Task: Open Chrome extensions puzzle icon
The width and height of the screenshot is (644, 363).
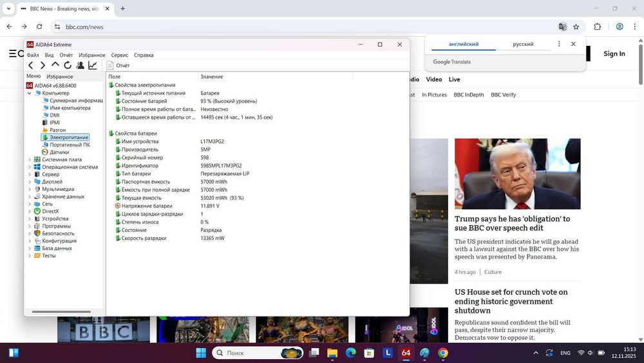Action: pyautogui.click(x=598, y=26)
